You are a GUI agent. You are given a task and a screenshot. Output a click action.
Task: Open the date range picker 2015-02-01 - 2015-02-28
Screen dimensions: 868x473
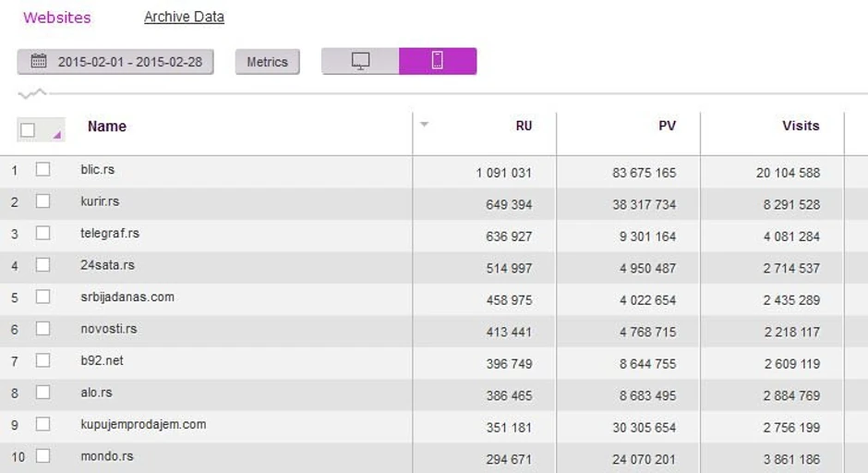(115, 62)
